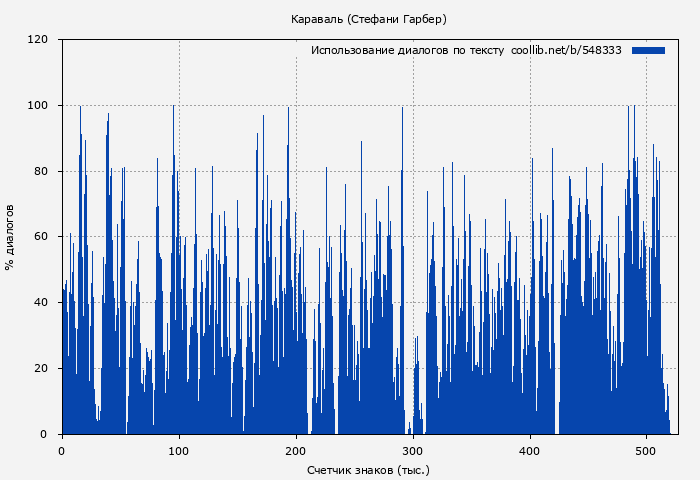Select the 500 tick label on x-axis
The height and width of the screenshot is (480, 700).
646,450
